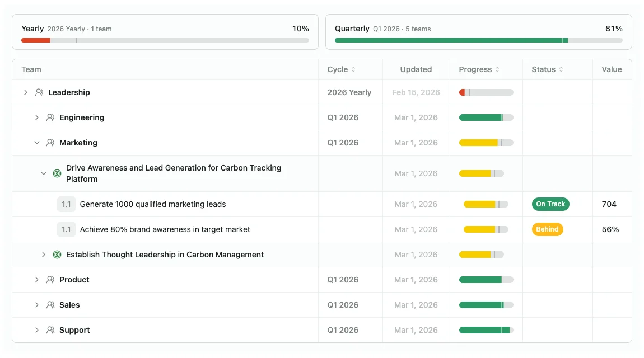Select the Sales team name
644x358 pixels.
[69, 305]
